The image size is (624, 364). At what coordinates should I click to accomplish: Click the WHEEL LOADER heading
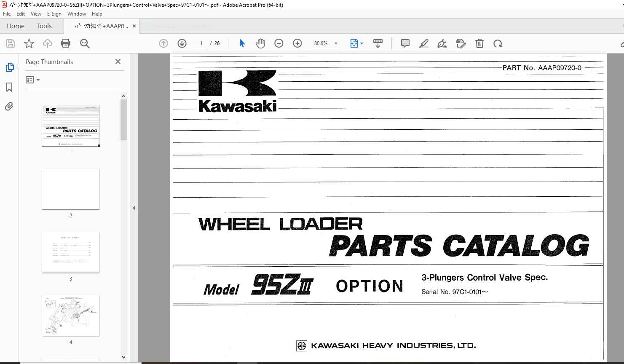tap(281, 224)
